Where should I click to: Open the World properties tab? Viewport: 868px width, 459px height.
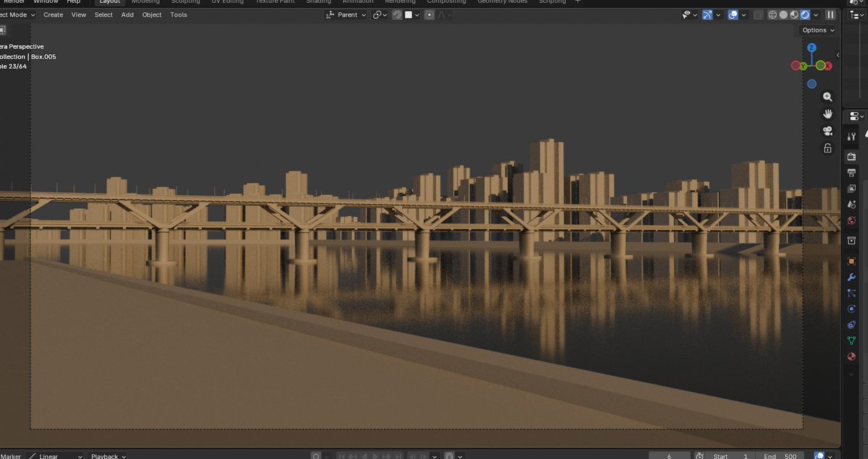point(851,220)
